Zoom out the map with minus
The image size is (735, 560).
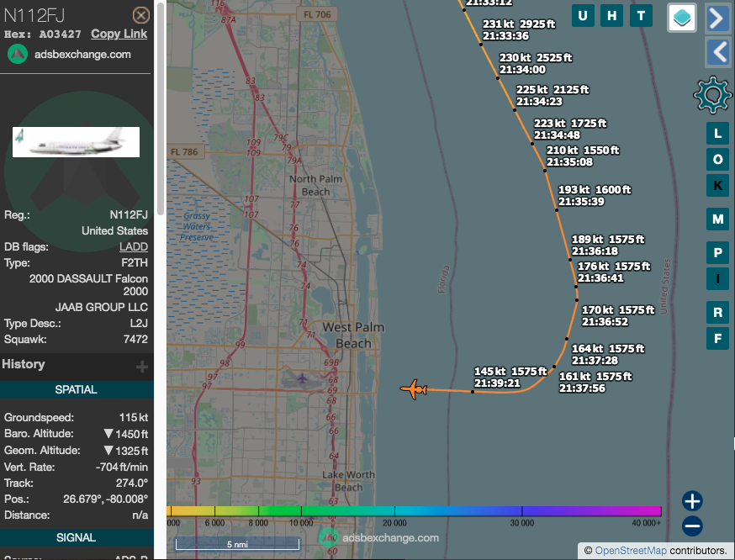point(692,526)
